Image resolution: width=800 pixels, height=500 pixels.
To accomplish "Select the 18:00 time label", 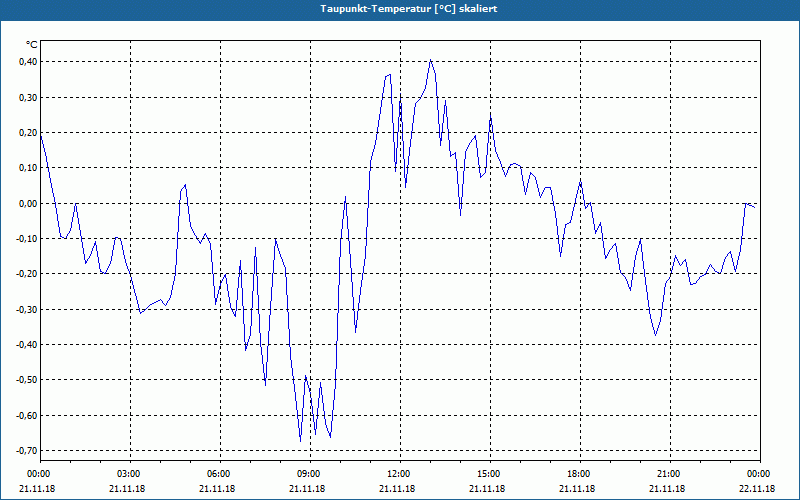I will (581, 474).
